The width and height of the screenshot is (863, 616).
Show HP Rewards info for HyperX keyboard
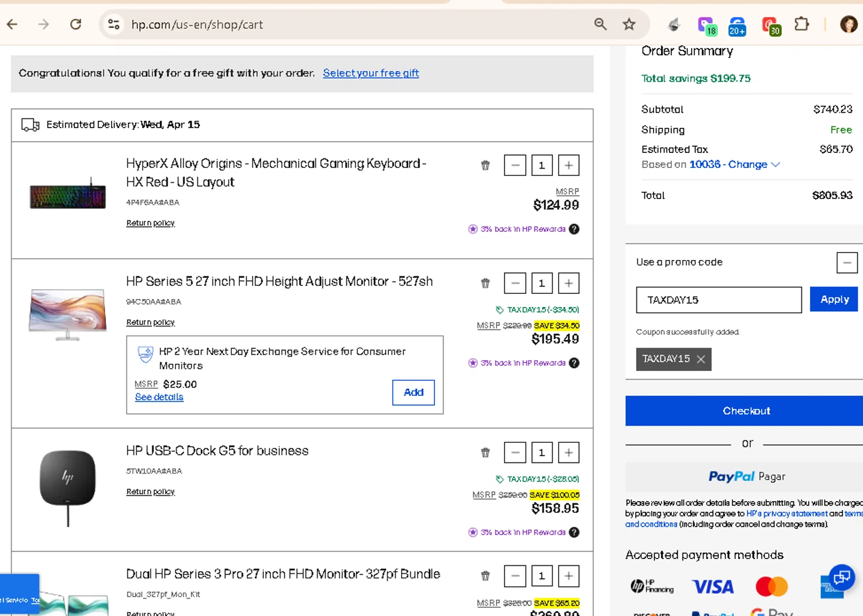coord(574,229)
